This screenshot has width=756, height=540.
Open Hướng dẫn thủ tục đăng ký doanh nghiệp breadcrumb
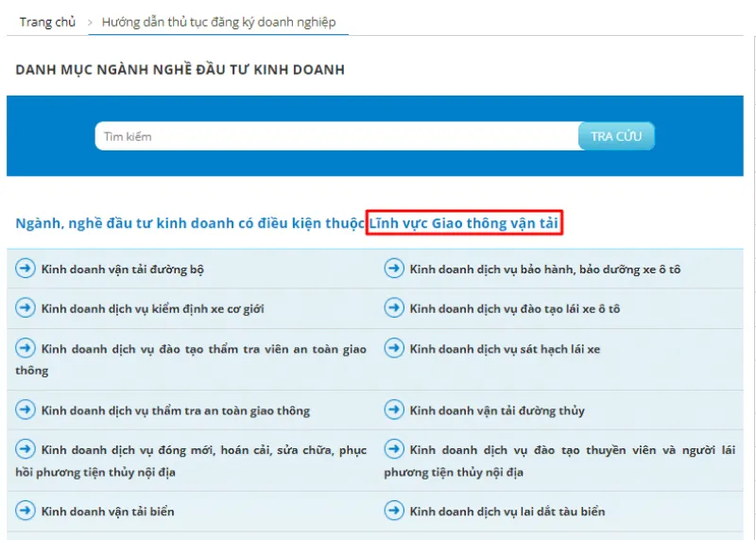[218, 22]
